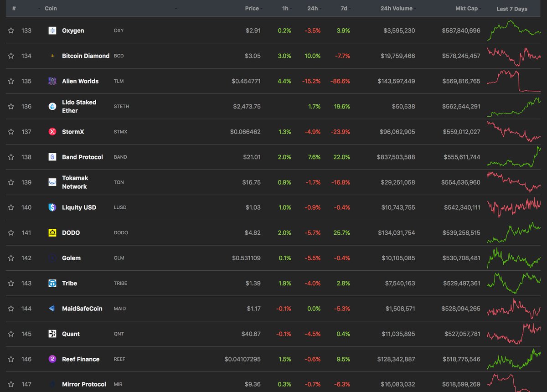View Alien Worlds 7-day sparkline chart

tap(514, 81)
